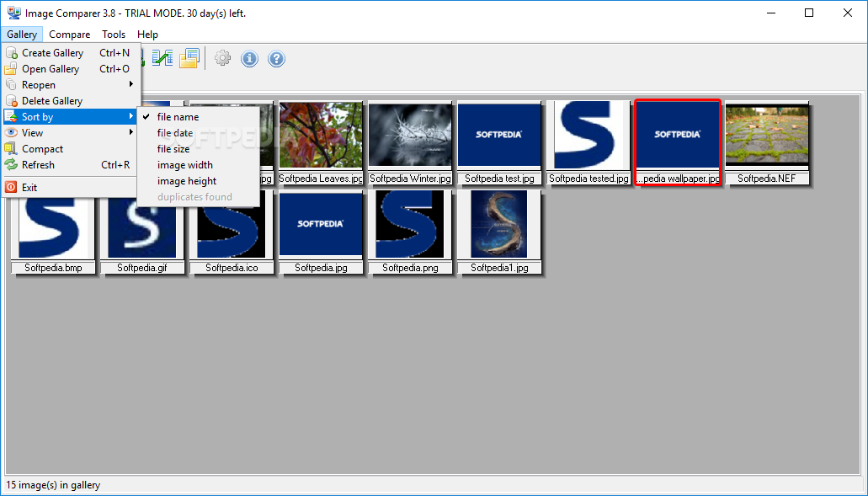Expand the Reopen submenu
This screenshot has width=868, height=496.
point(72,85)
